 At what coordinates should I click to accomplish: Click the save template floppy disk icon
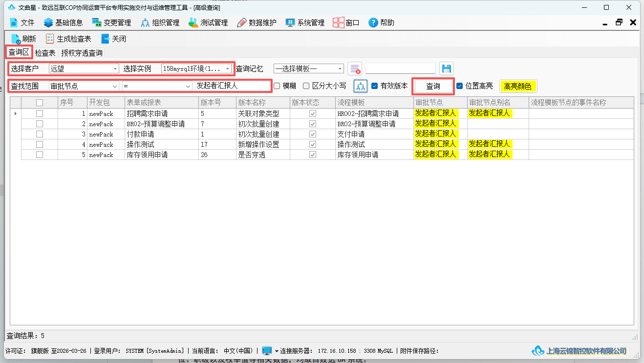(x=446, y=68)
